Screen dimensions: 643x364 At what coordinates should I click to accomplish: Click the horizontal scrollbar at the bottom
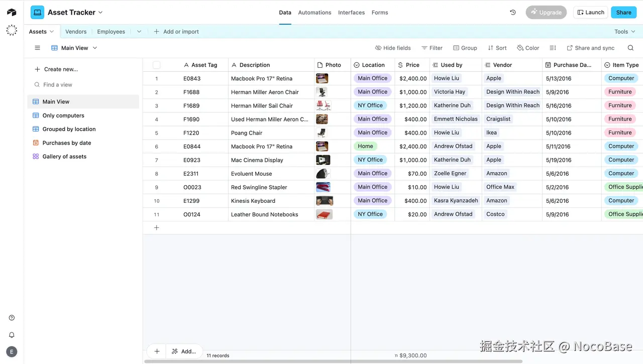333,361
